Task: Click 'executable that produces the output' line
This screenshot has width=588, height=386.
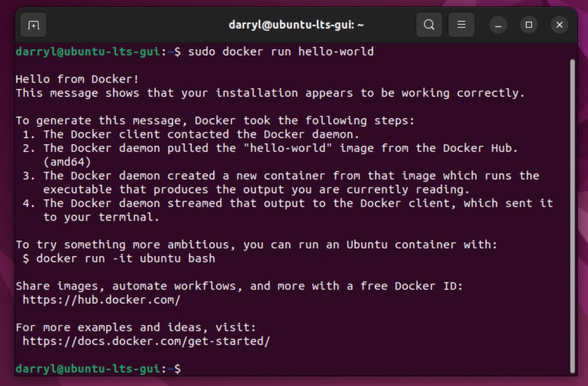Action: point(256,190)
